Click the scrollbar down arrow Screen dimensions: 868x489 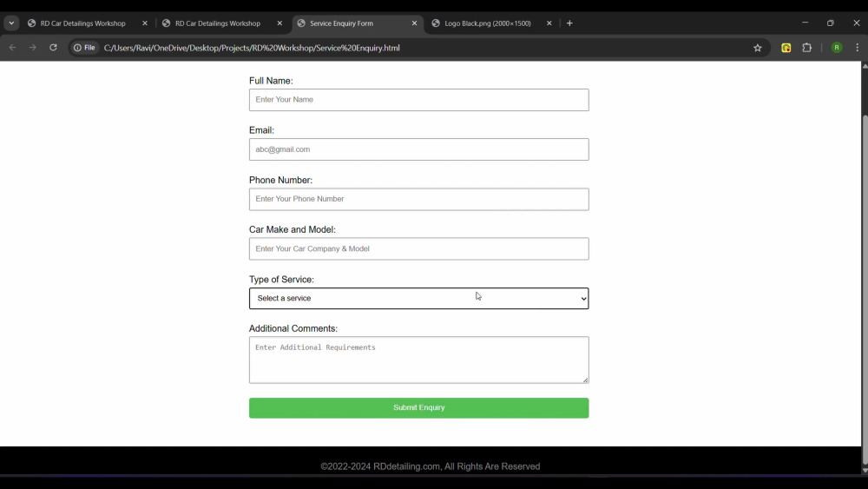(865, 470)
